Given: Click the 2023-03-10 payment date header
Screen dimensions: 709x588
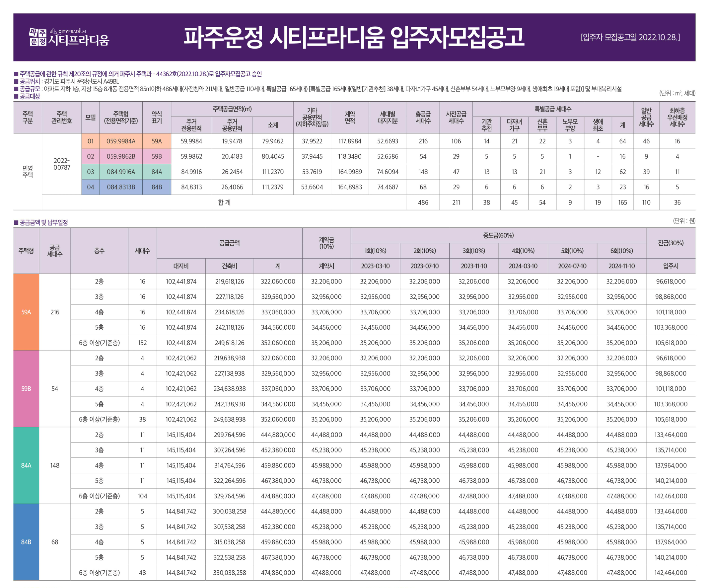Looking at the screenshot, I should 375,266.
